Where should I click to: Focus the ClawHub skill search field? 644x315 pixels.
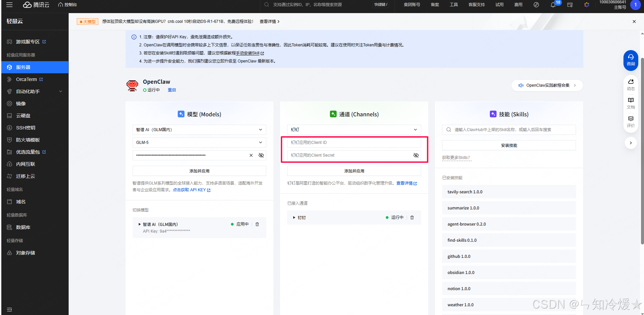coord(509,130)
